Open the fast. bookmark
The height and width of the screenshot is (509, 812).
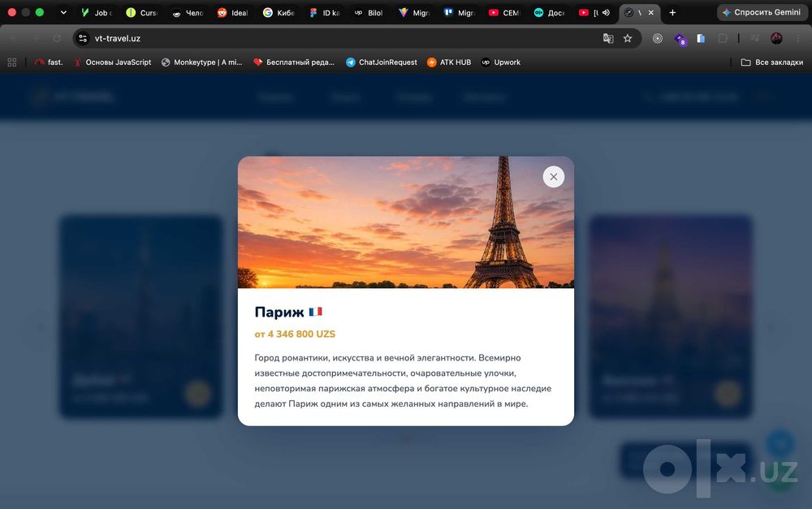49,63
